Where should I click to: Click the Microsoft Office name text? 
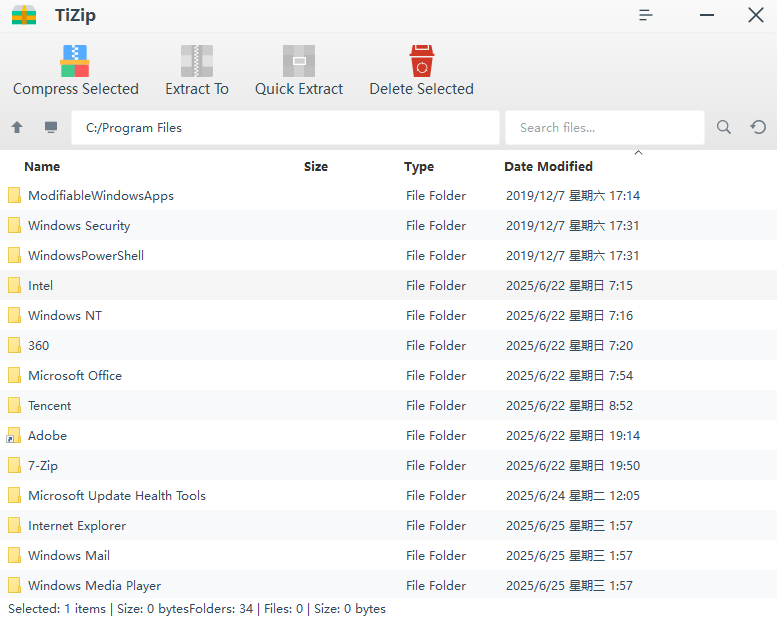(75, 375)
